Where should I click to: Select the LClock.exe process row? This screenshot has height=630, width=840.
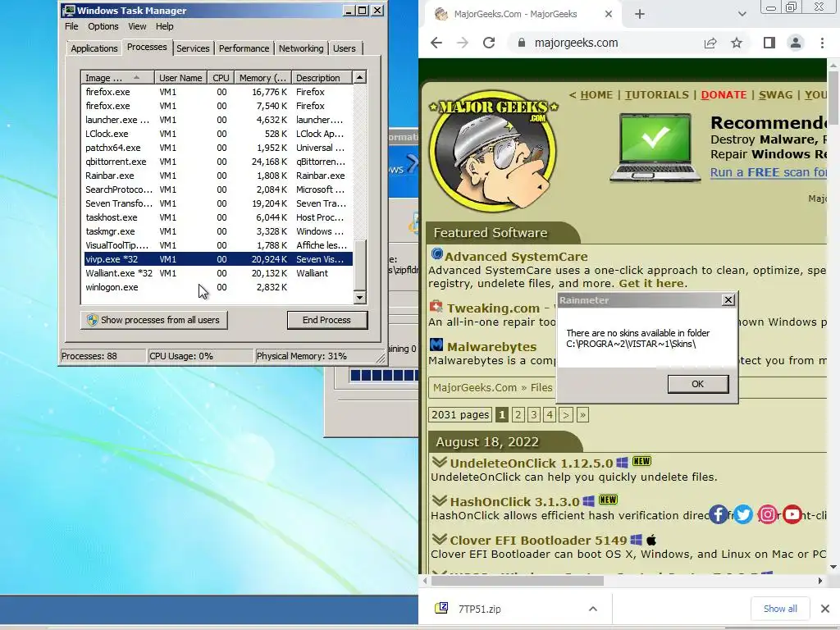point(218,134)
